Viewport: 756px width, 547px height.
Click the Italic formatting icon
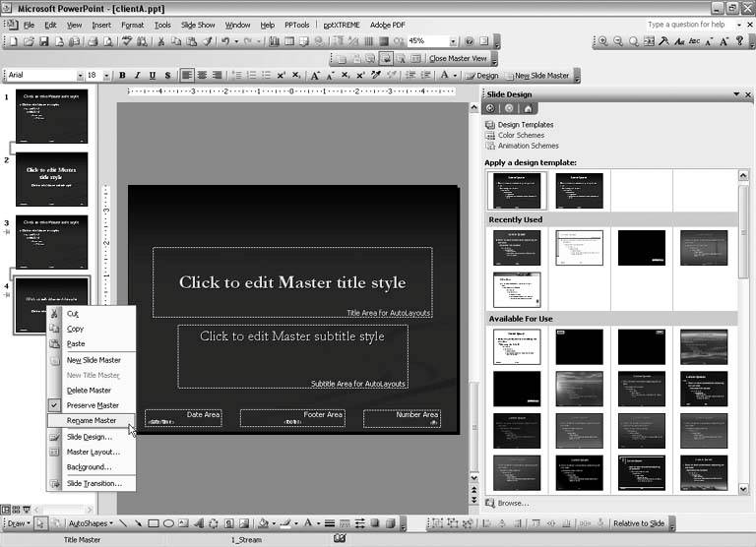(138, 76)
